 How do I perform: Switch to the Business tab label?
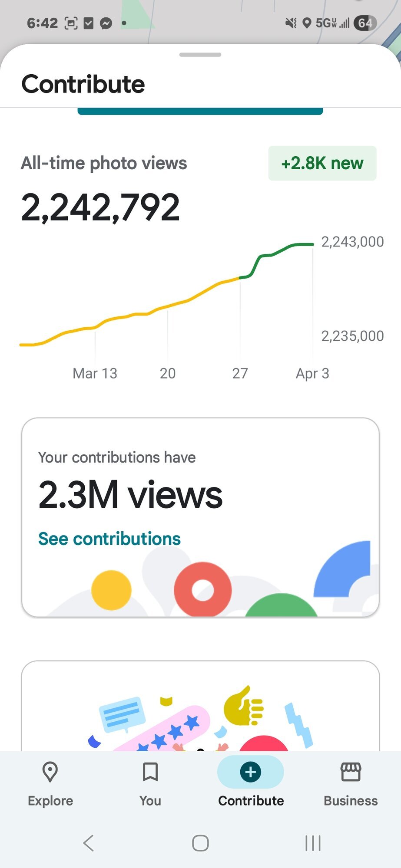[351, 801]
